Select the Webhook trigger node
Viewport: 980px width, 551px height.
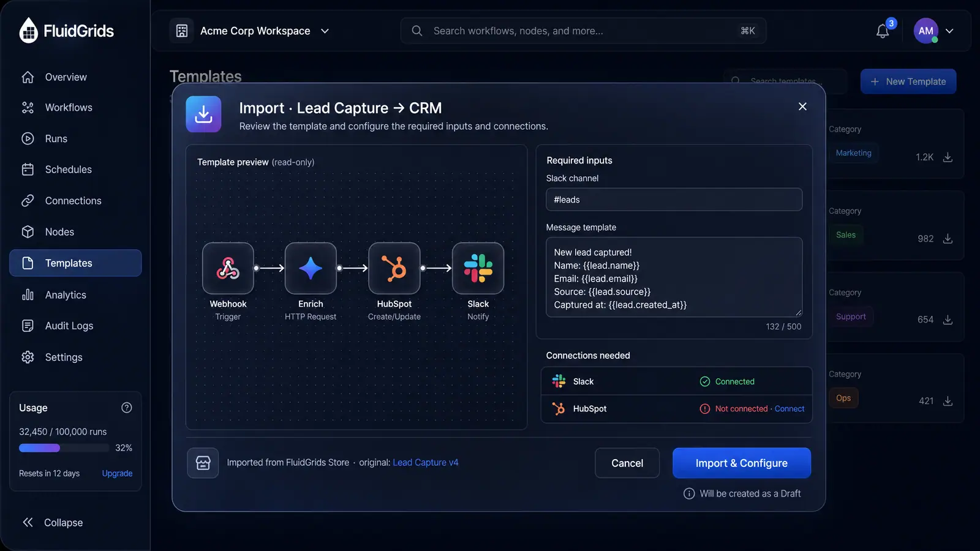[228, 268]
